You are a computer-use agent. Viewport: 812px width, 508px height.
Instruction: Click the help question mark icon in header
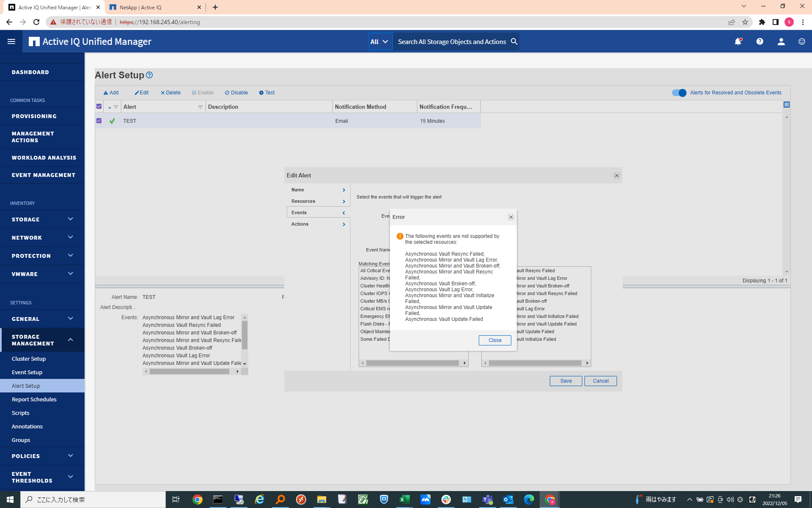point(760,41)
